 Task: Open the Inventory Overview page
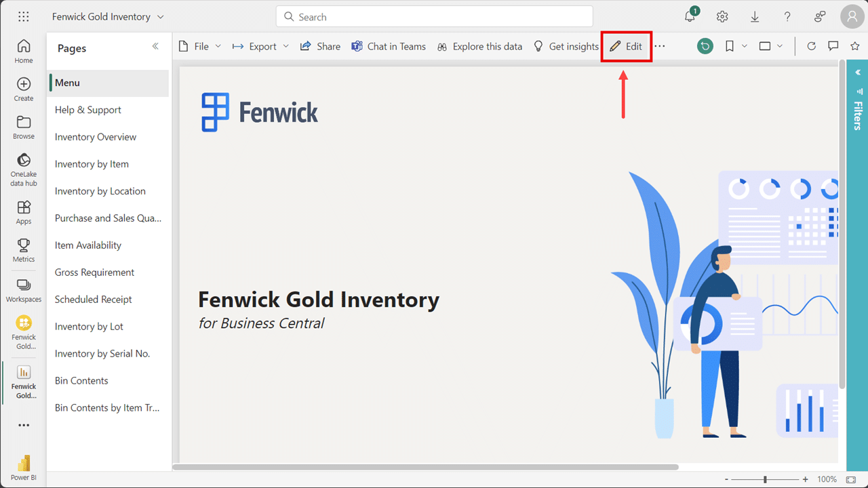[108, 137]
